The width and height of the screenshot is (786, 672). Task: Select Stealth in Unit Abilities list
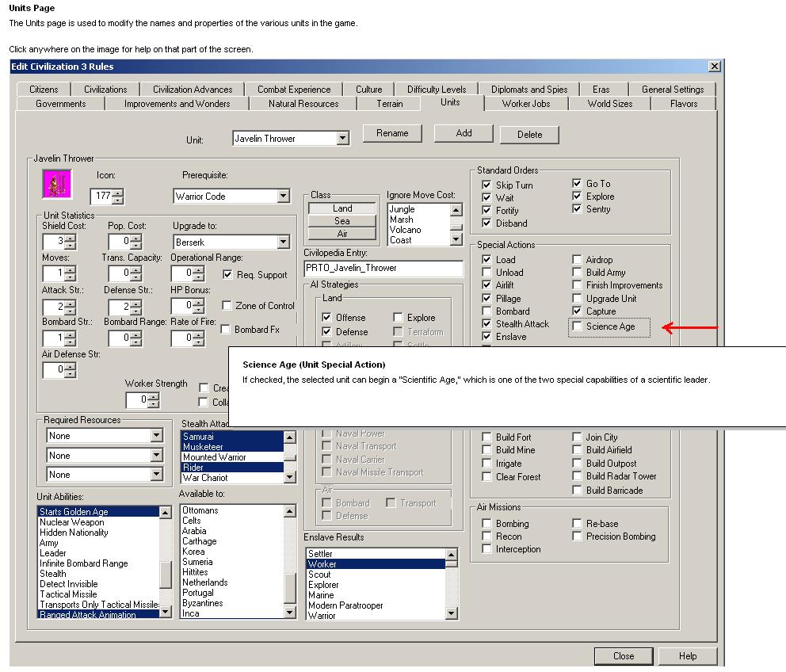point(99,573)
